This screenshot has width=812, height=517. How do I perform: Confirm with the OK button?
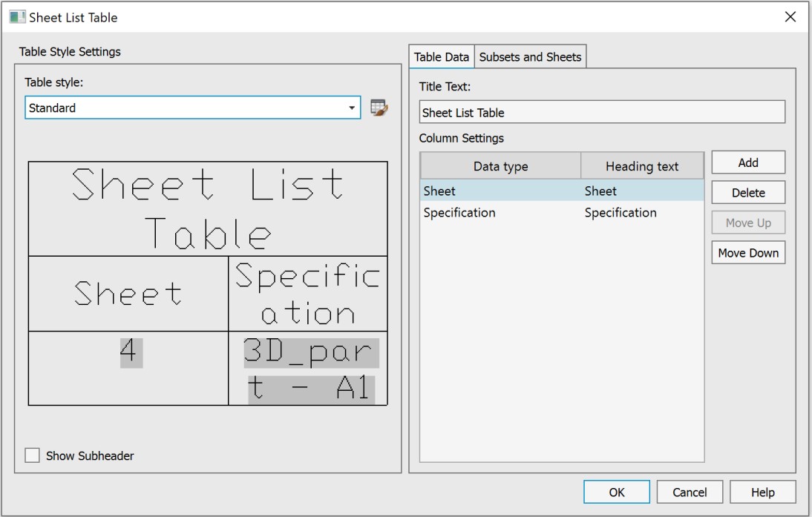pos(616,492)
